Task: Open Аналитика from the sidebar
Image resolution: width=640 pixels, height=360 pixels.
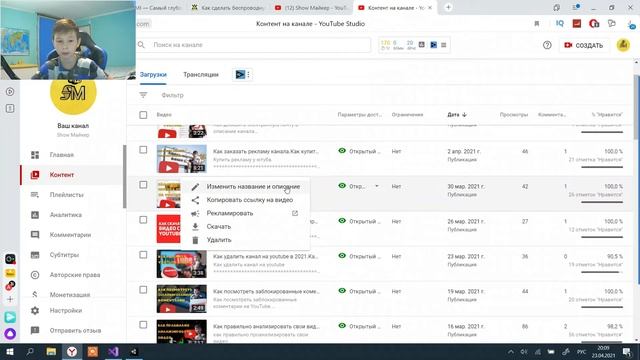Action: click(x=65, y=215)
